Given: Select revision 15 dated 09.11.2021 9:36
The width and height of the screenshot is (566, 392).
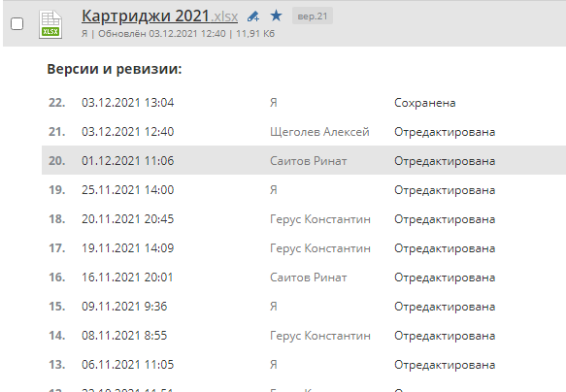Looking at the screenshot, I should click(x=304, y=307).
